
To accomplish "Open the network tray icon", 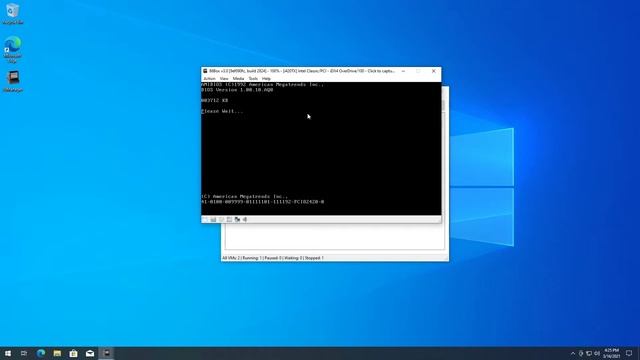I will (x=589, y=353).
